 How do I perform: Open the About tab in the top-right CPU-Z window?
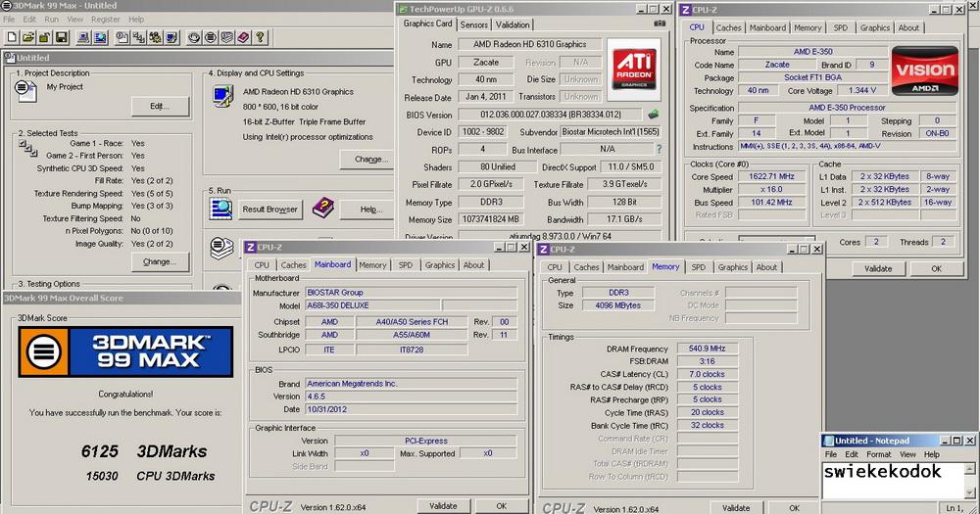(x=908, y=27)
